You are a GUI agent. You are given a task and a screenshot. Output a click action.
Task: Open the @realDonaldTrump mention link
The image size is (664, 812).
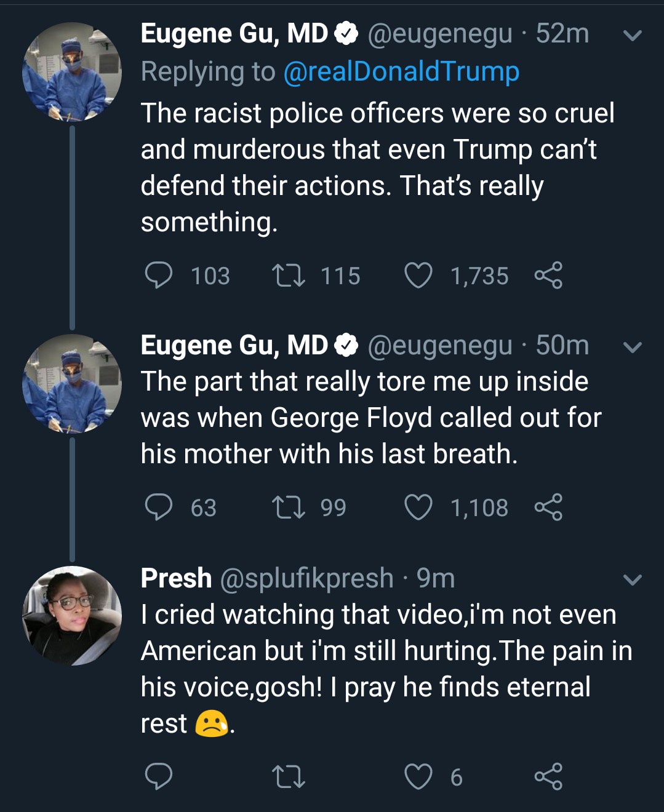[x=401, y=72]
